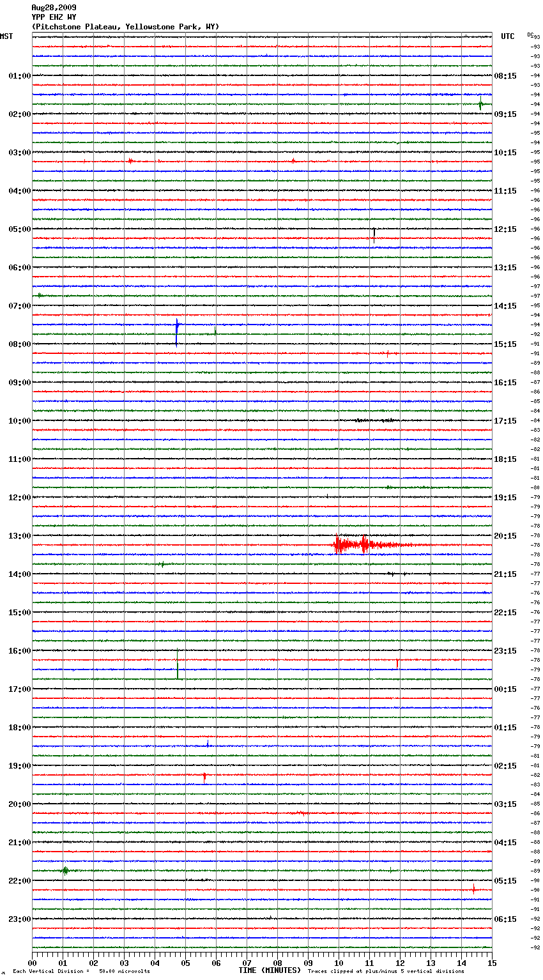Click the 10:15 UTC row label
Screen dimensions: 543x980
[x=505, y=153]
